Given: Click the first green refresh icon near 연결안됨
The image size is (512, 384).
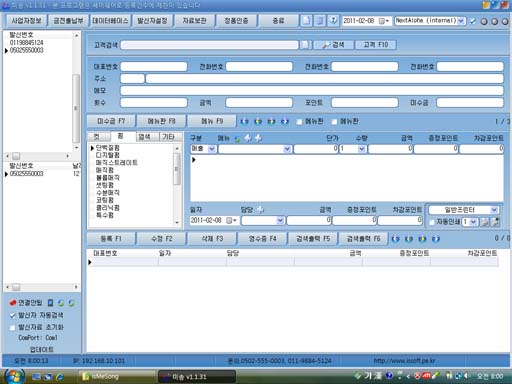Looking at the screenshot, I should (61, 303).
